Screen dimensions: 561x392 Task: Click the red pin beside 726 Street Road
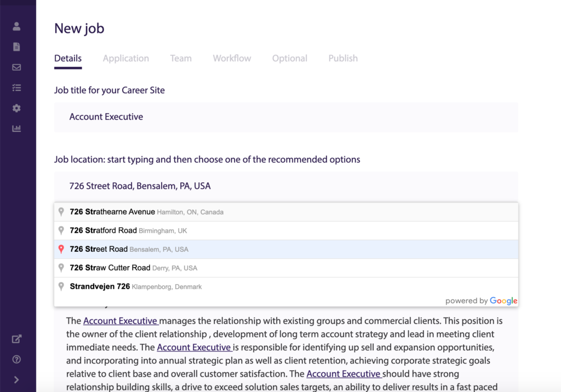[61, 249]
